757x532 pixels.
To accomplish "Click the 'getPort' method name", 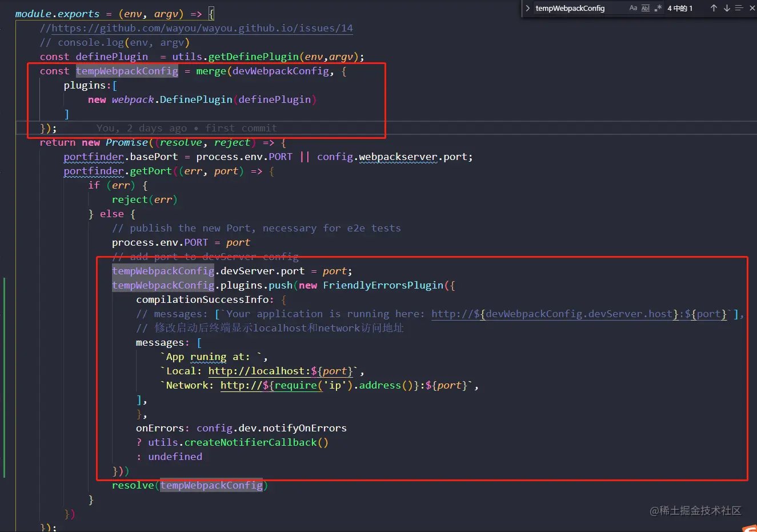I will pos(151,171).
